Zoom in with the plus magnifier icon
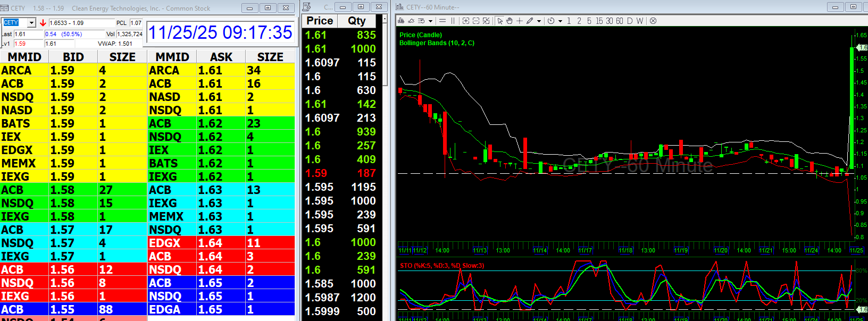868x321 pixels. pos(466,21)
